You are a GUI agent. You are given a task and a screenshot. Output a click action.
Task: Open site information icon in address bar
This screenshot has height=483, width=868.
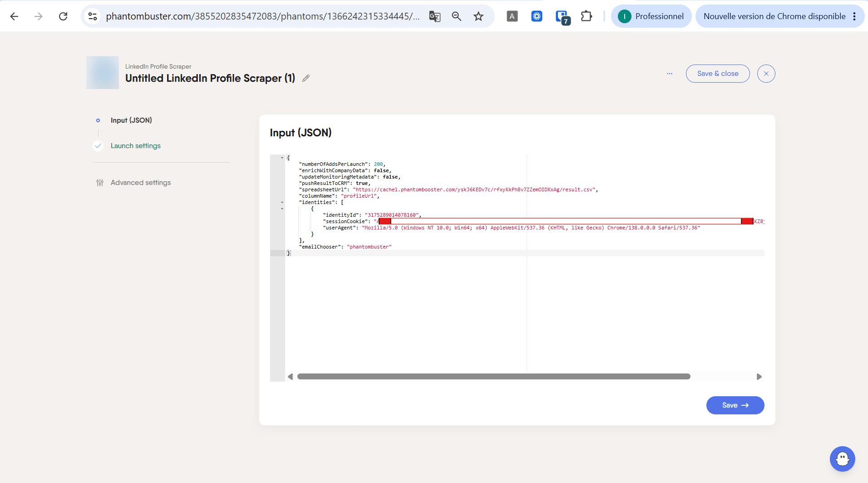pyautogui.click(x=93, y=16)
